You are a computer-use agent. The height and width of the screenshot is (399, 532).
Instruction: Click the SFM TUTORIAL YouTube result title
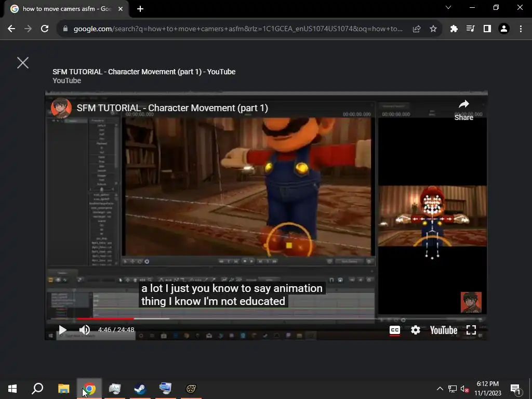pos(144,72)
